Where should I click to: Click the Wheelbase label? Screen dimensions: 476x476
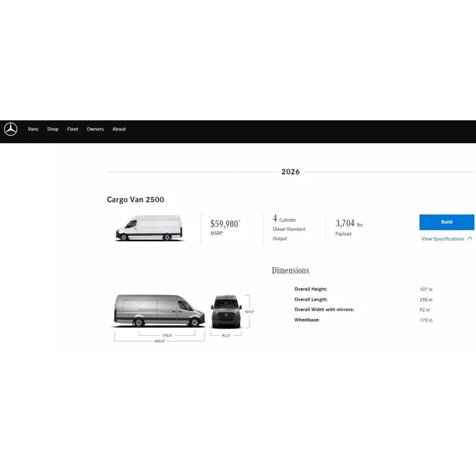[307, 320]
